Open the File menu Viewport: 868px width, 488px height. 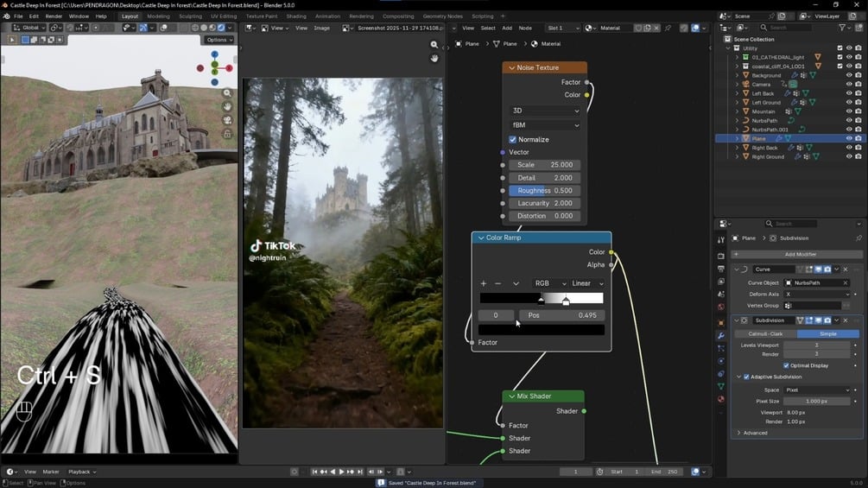(x=18, y=16)
